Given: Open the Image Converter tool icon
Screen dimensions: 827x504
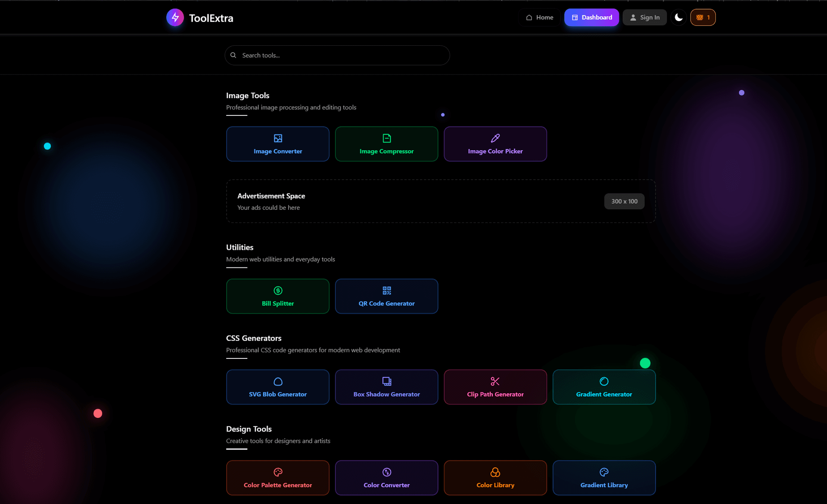Looking at the screenshot, I should (278, 138).
